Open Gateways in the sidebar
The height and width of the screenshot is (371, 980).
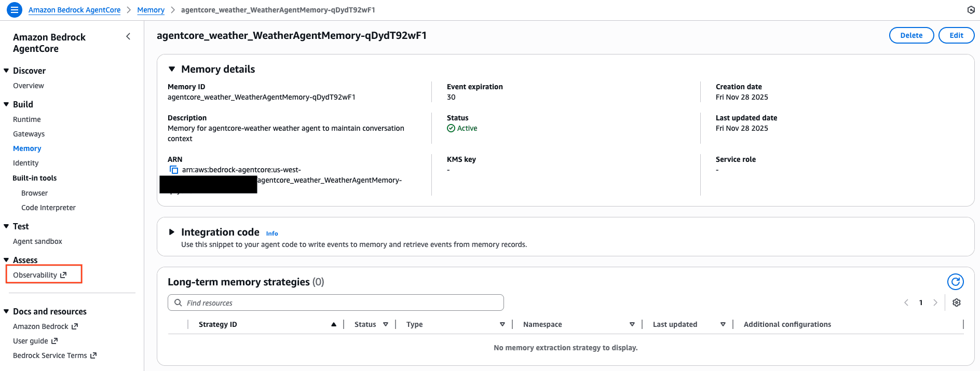pyautogui.click(x=29, y=134)
